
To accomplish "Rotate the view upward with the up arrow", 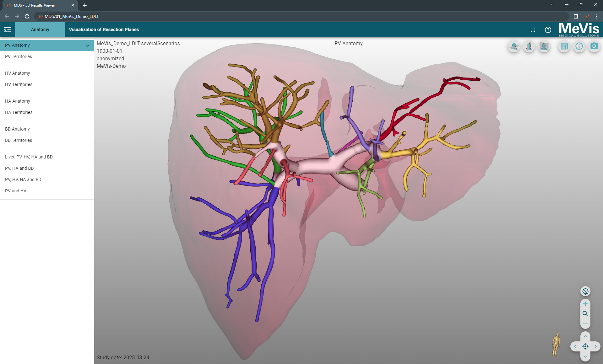I will 585,336.
